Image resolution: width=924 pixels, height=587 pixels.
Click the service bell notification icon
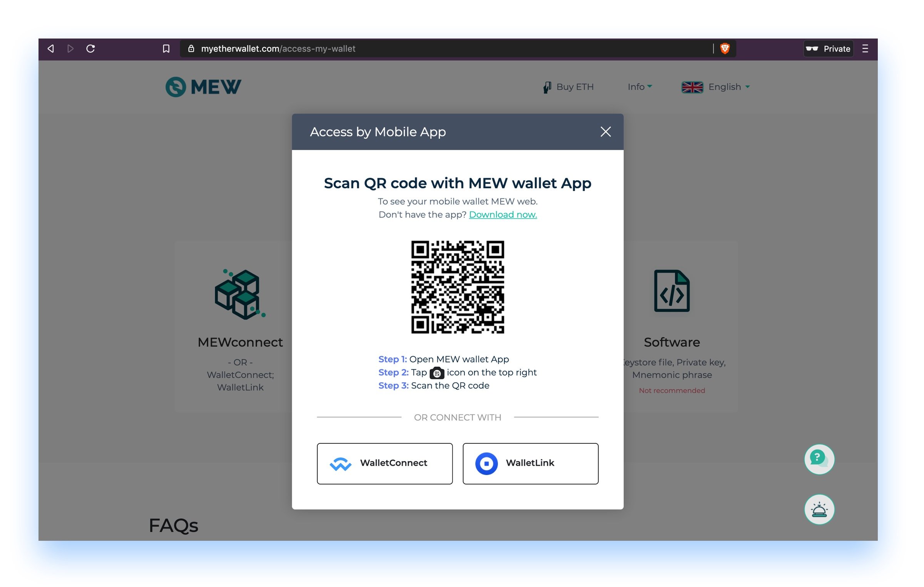[x=819, y=509]
